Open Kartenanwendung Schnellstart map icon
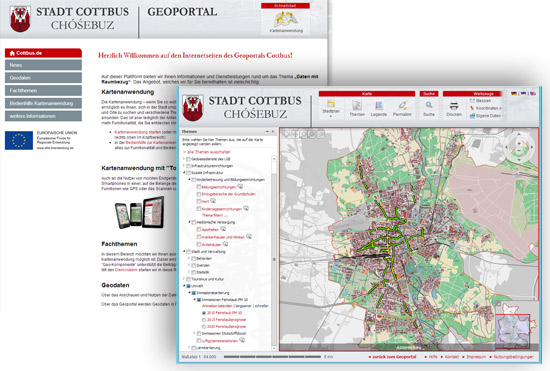550x371 pixels. click(286, 22)
